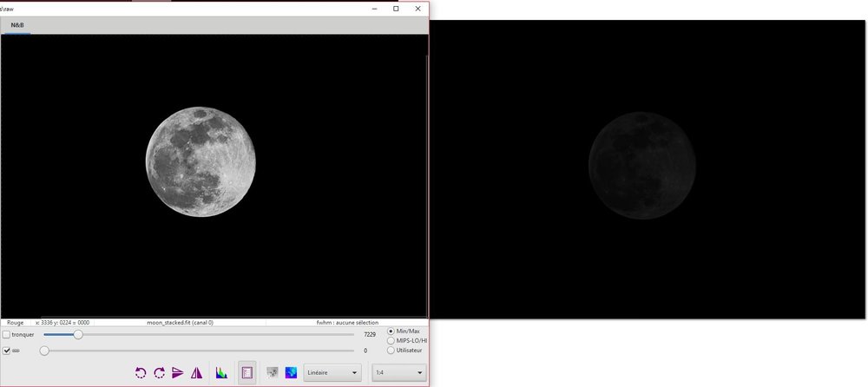
Task: Open the Linéaire display mode dropdown
Action: click(x=332, y=372)
